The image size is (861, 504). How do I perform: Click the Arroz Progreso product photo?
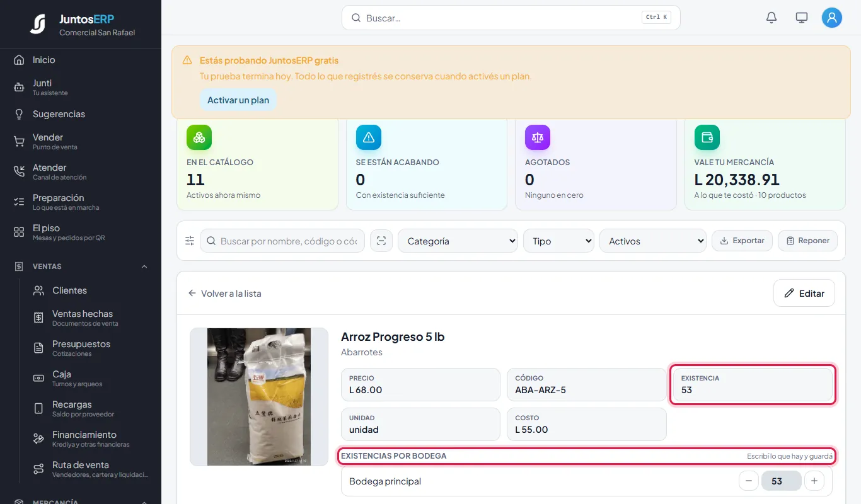pyautogui.click(x=259, y=397)
